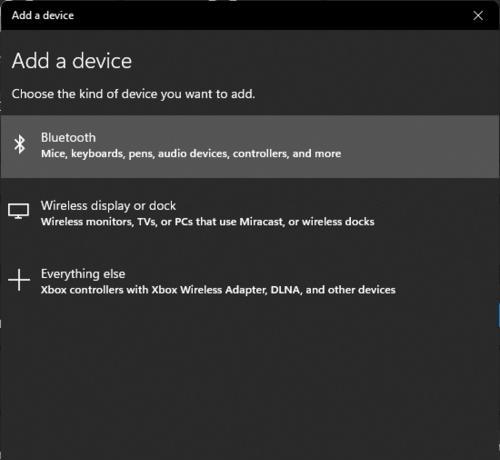Click the monitor icon for wireless display

tap(19, 211)
